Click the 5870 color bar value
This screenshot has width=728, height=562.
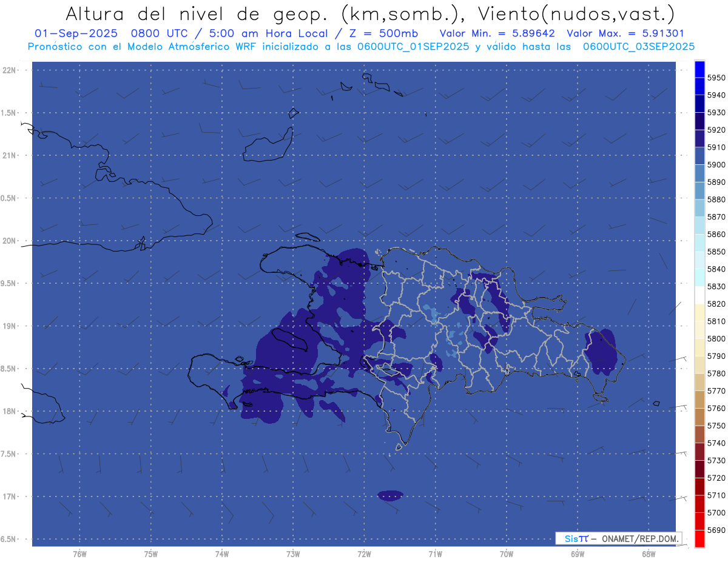click(716, 217)
